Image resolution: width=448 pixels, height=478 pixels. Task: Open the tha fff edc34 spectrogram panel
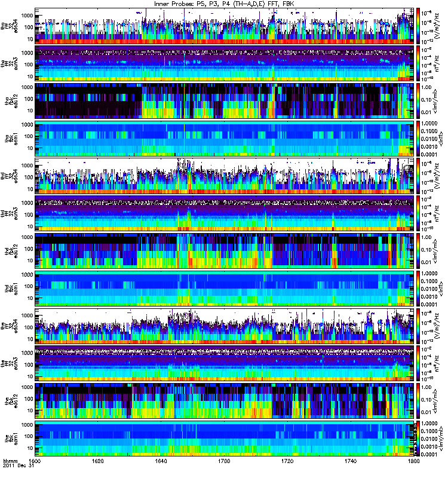pyautogui.click(x=225, y=26)
